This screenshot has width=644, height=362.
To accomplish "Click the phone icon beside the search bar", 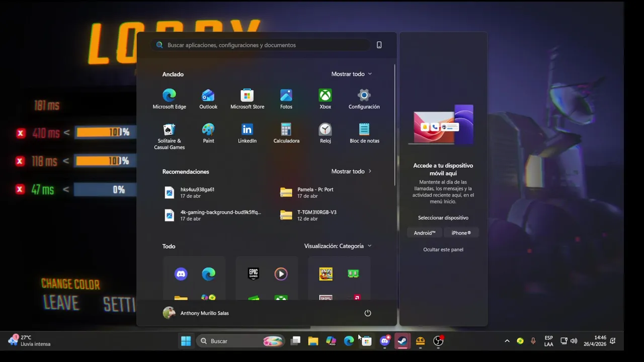I will coord(379,45).
